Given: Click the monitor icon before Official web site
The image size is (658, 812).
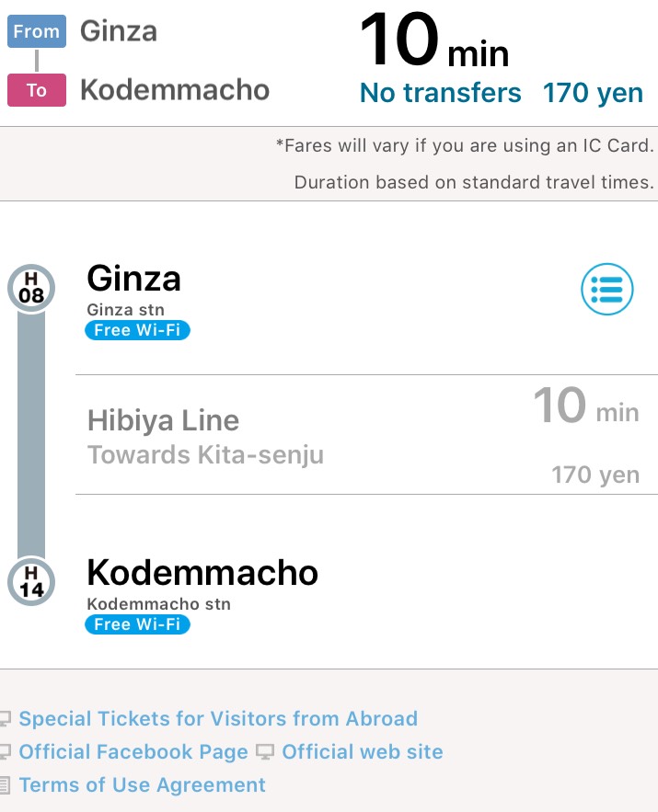Looking at the screenshot, I should point(265,752).
